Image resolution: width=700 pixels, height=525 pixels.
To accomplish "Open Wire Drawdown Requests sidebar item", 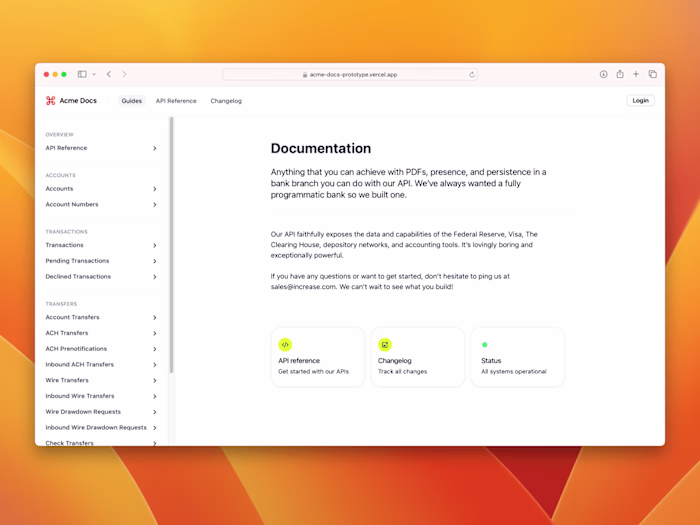I will click(x=101, y=412).
